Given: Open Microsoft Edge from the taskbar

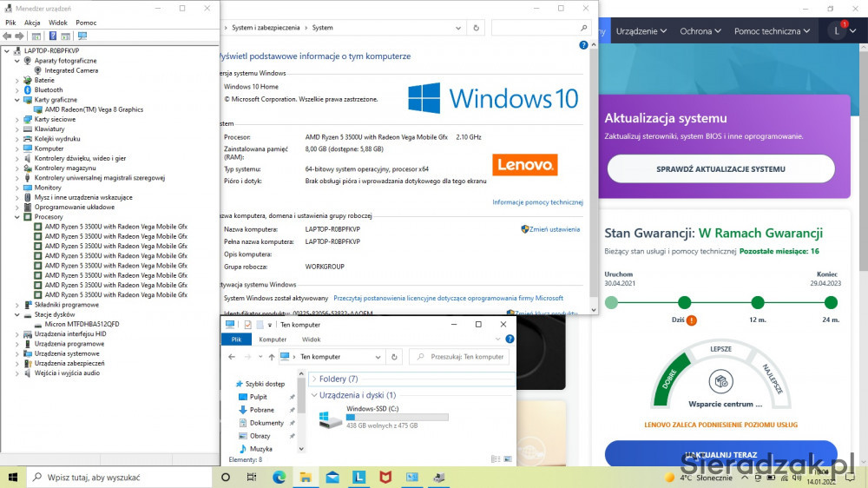Looking at the screenshot, I should [x=279, y=477].
